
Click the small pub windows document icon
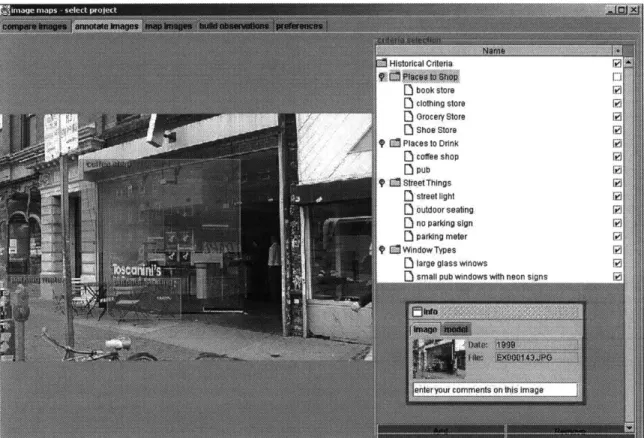point(408,277)
